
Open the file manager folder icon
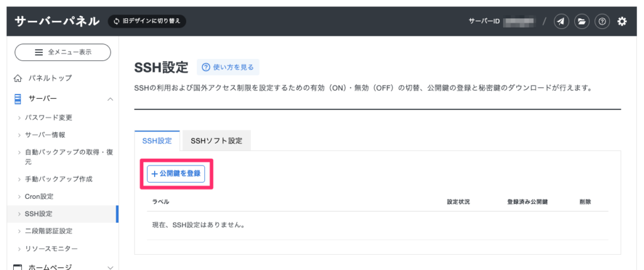[582, 21]
